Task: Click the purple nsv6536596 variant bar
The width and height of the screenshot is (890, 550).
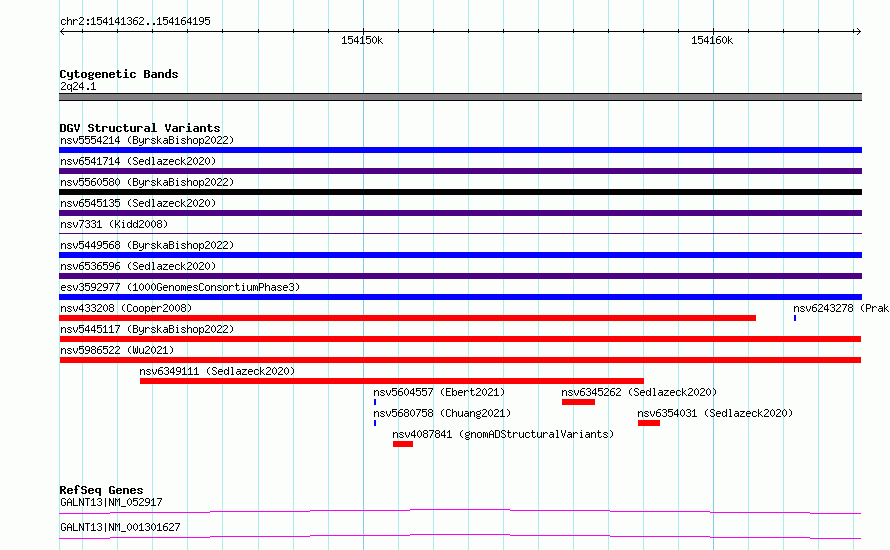Action: point(460,276)
